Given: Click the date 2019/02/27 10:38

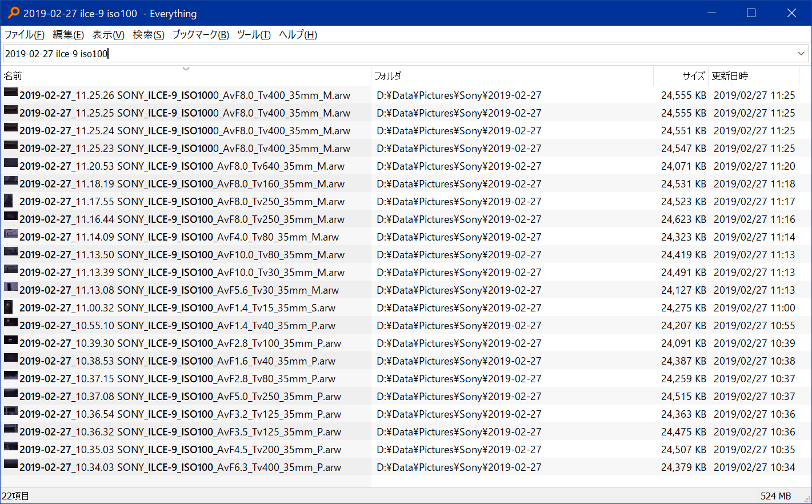Looking at the screenshot, I should 754,361.
